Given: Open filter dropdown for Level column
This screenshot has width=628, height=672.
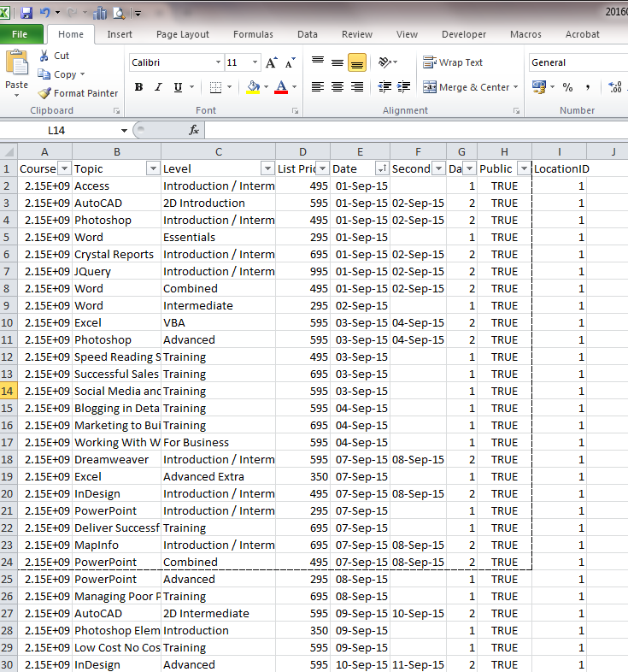Looking at the screenshot, I should [267, 168].
